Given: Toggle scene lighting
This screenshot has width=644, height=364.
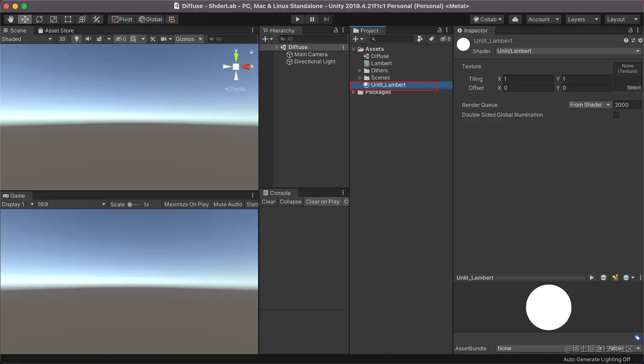Looking at the screenshot, I should [x=77, y=39].
